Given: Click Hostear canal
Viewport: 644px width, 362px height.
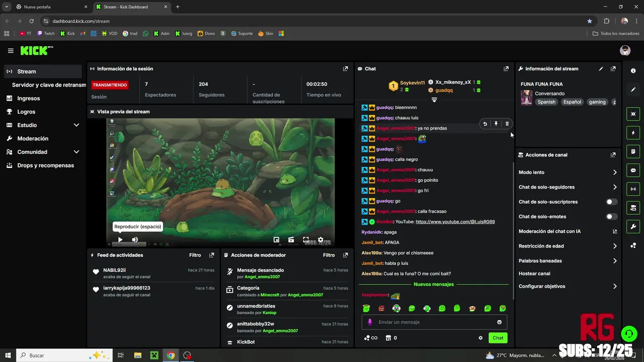Looking at the screenshot, I should [534, 274].
